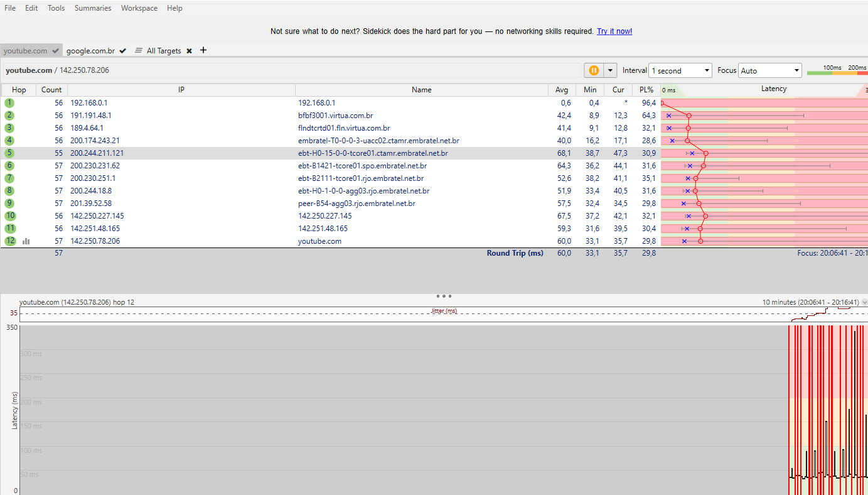Select IP 192.168.0.1 in hop 1 row
This screenshot has width=868, height=495.
coord(89,102)
